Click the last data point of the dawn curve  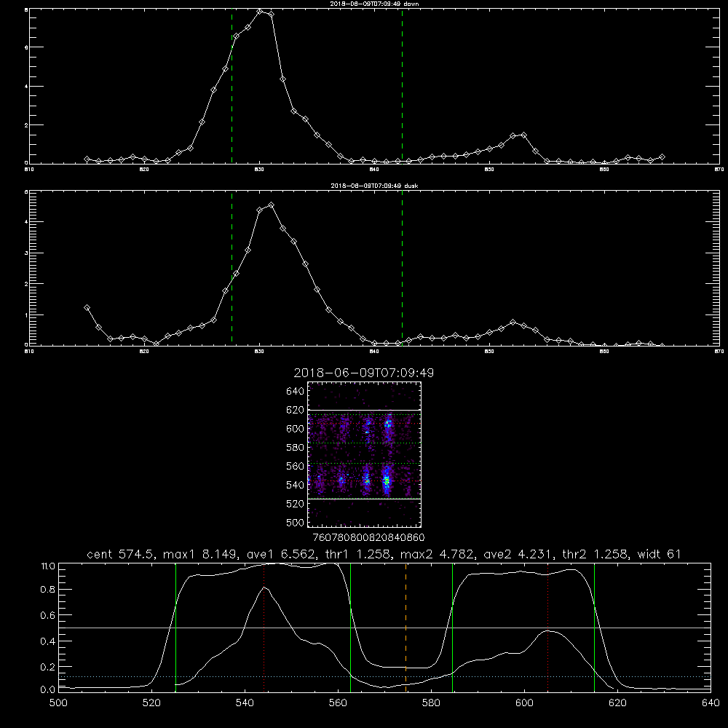coord(662,157)
